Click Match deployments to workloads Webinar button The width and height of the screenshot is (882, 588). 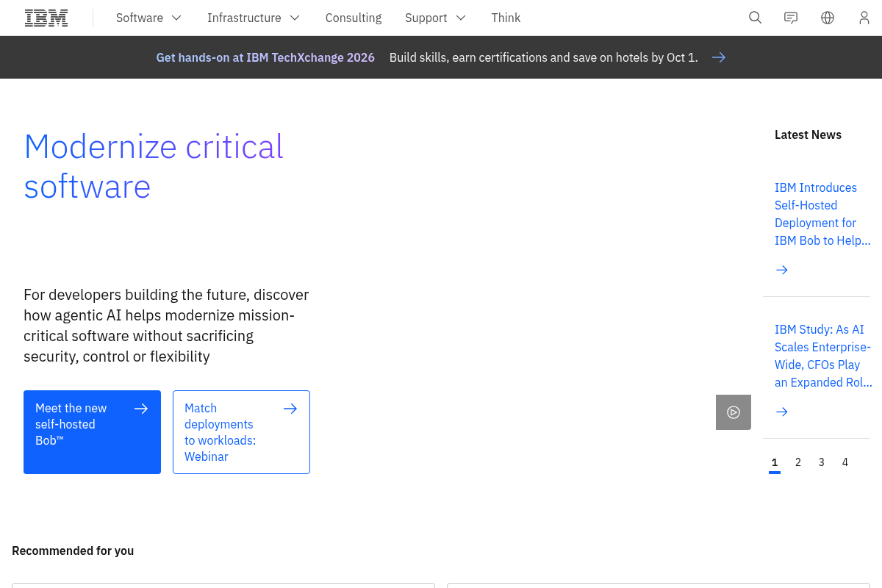point(241,432)
